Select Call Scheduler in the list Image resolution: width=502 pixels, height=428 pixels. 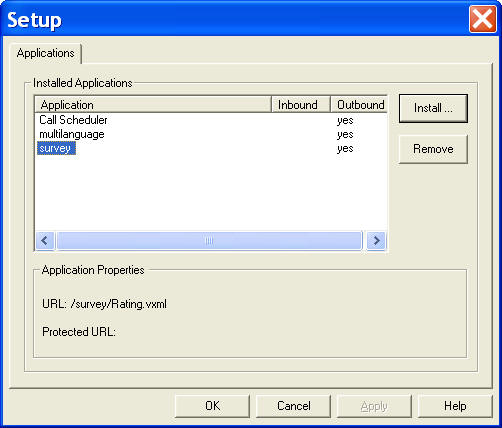click(73, 120)
